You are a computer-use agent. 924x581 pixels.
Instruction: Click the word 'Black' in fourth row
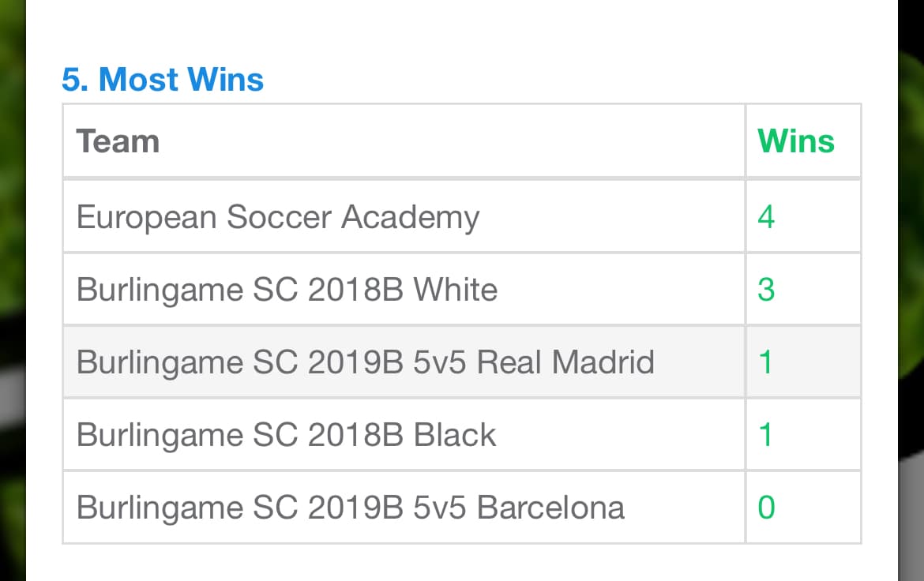coord(455,435)
